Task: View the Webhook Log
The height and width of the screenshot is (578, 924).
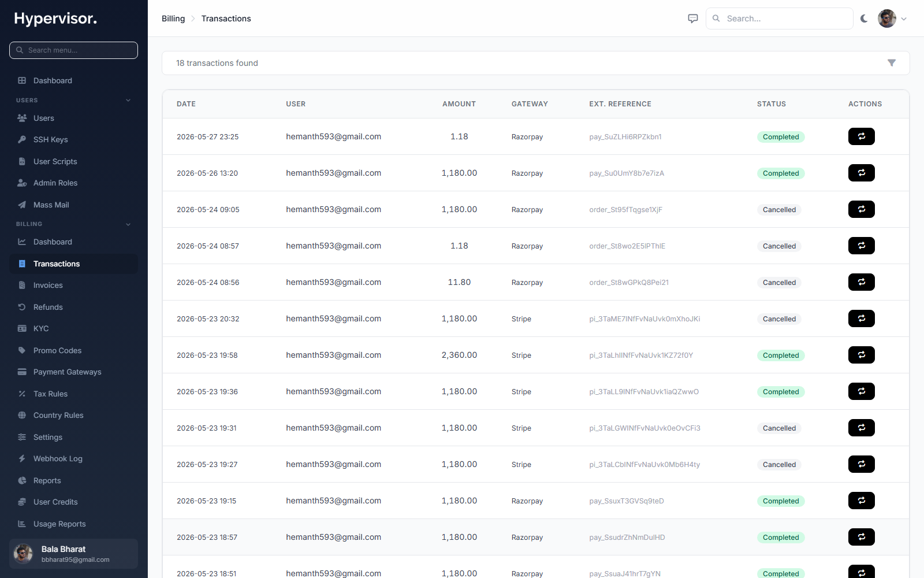Action: 73,458
